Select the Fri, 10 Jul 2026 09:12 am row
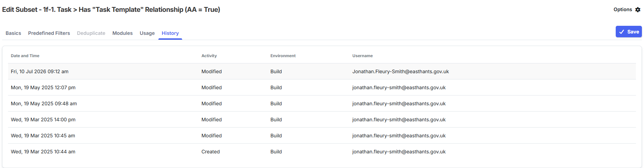Image resolution: width=644 pixels, height=168 pixels. (x=322, y=71)
